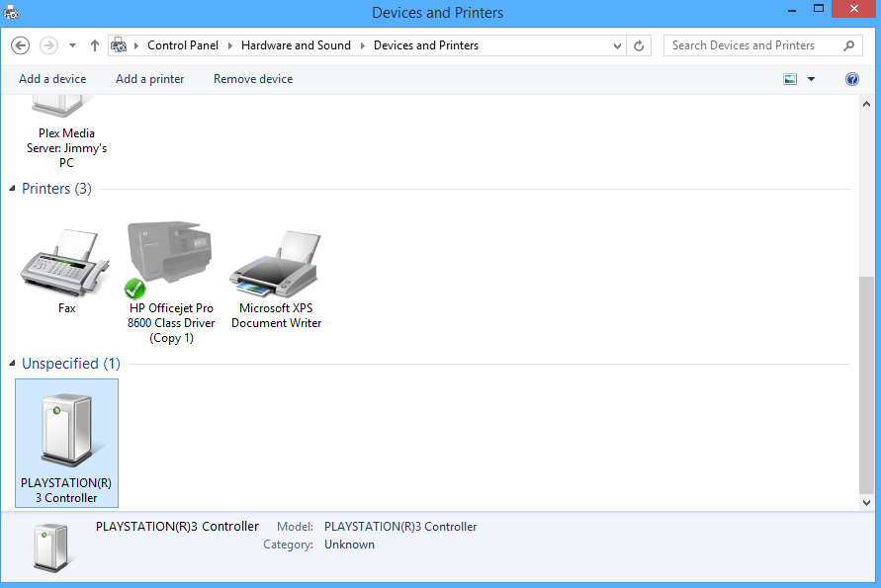Click the PLAYSTATION(R)3 Controller device
881x588 pixels.
click(x=66, y=427)
